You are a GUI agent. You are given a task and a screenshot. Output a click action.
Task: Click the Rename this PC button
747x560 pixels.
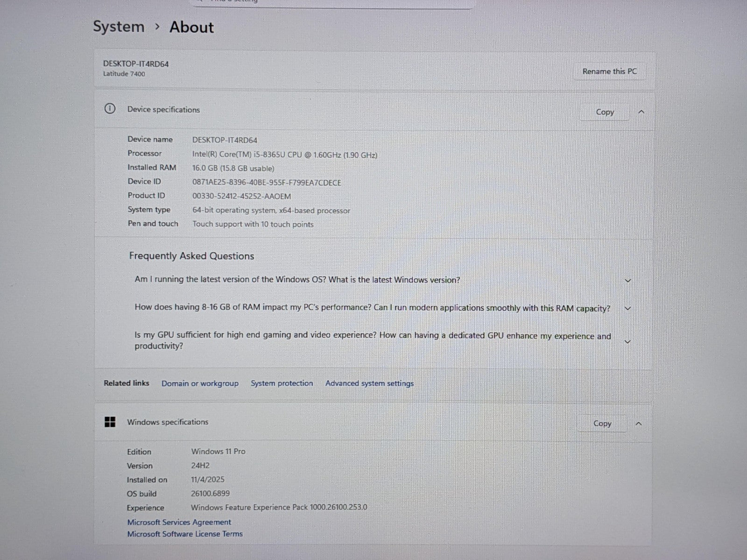[609, 71]
